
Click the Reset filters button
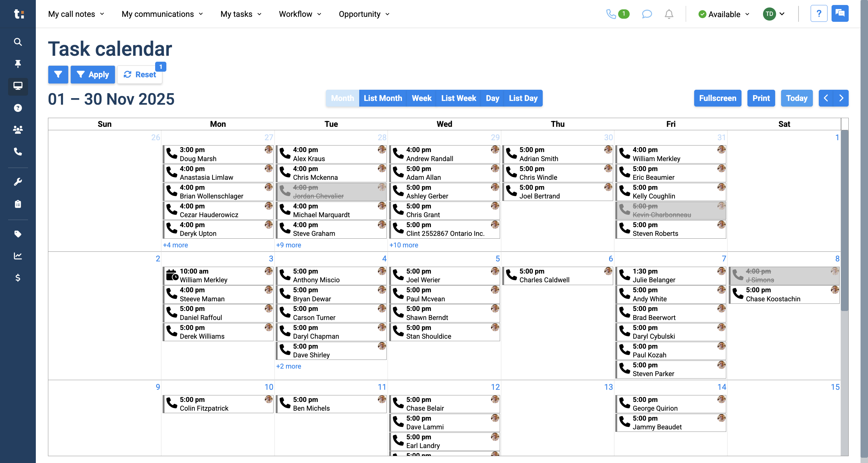click(x=140, y=74)
